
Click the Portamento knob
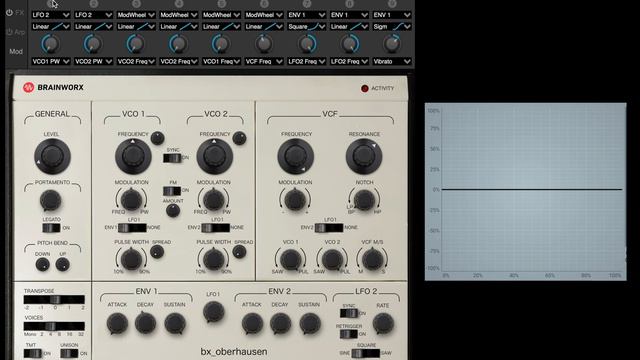tap(51, 200)
